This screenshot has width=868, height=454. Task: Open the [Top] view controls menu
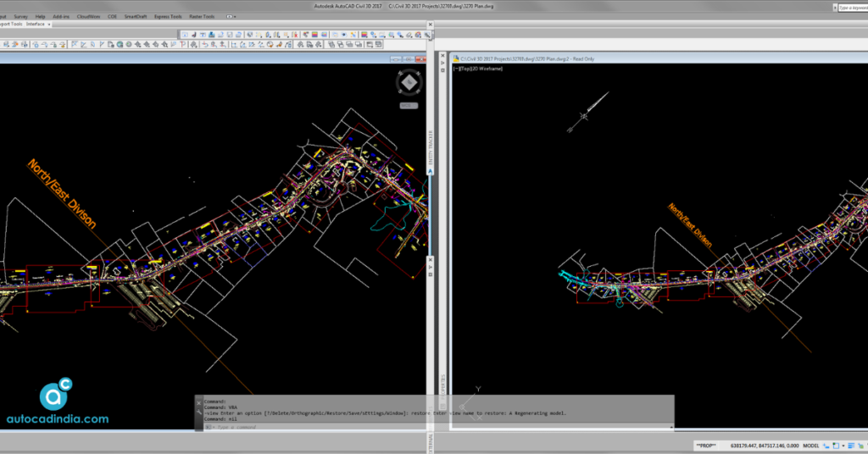464,69
